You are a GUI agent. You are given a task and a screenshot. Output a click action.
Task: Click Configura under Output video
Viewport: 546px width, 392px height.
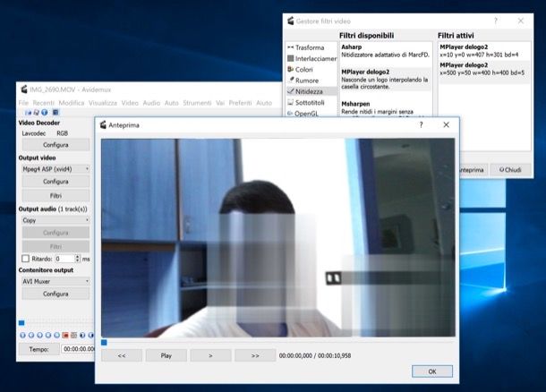pos(55,182)
